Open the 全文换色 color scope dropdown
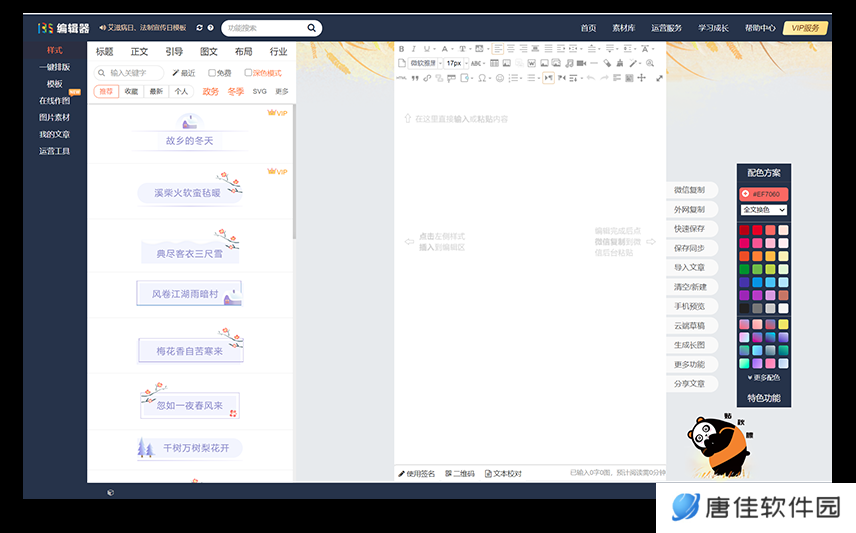 (764, 210)
